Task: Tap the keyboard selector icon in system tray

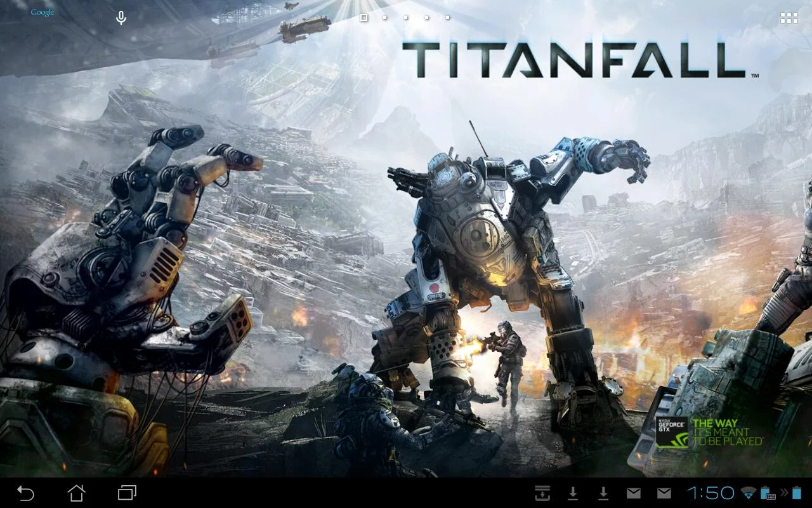Action: 769,495
